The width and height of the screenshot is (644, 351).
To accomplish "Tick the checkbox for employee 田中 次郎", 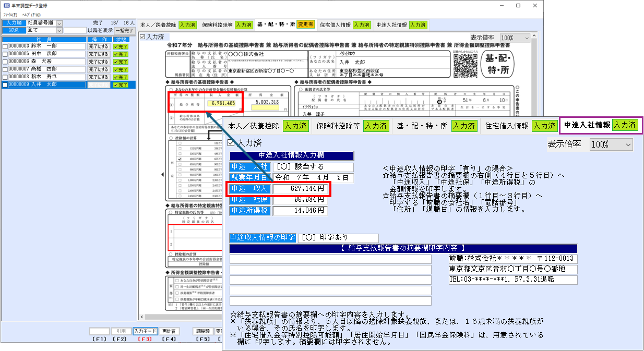I will tap(5, 54).
